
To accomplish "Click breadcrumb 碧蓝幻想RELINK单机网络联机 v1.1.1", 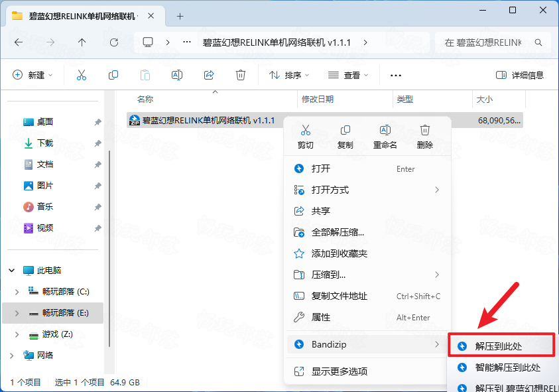I will pos(277,42).
